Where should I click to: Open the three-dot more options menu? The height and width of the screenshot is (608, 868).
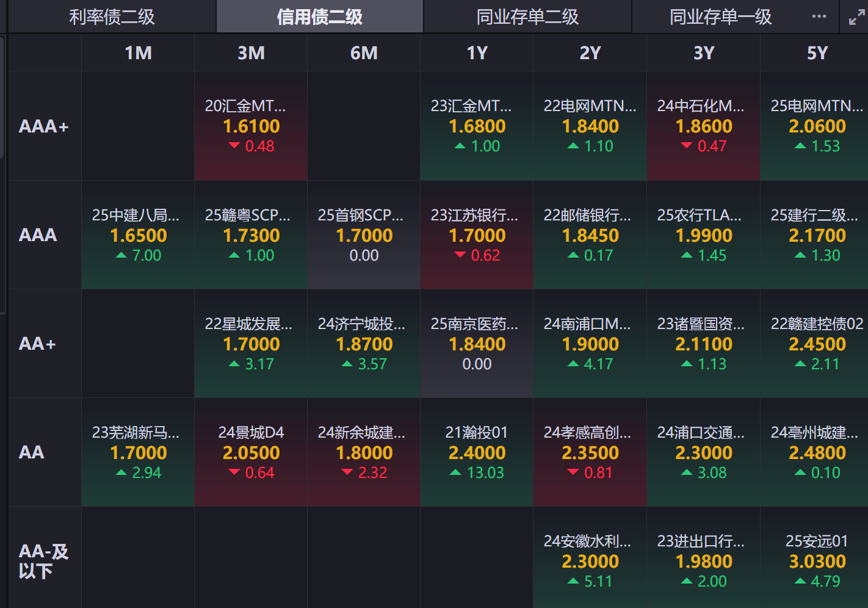819,16
